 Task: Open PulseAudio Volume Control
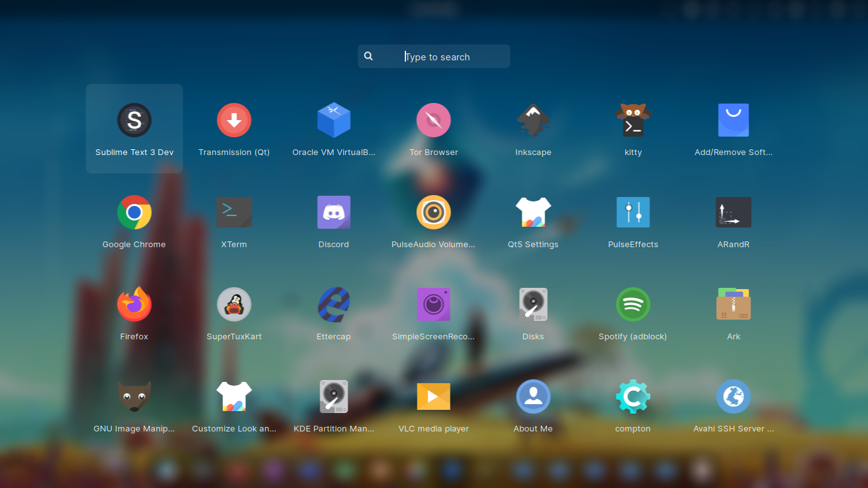click(433, 212)
